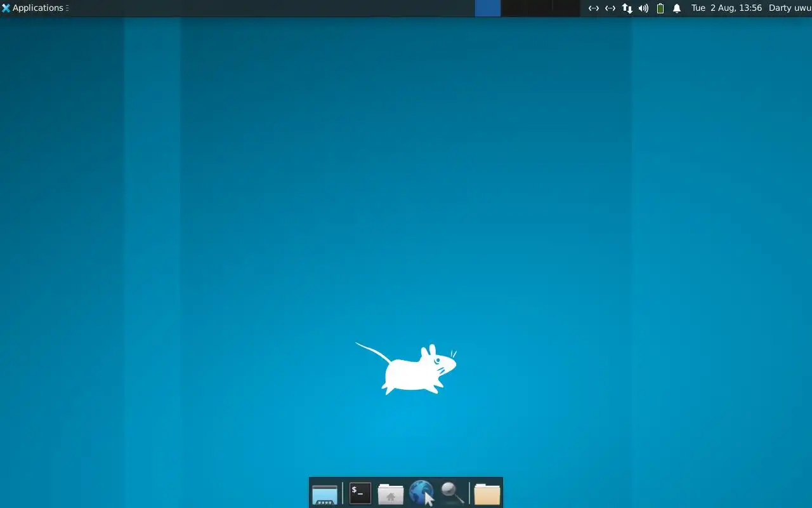Click the Show Desktop dock icon
The image size is (812, 508).
tap(325, 493)
